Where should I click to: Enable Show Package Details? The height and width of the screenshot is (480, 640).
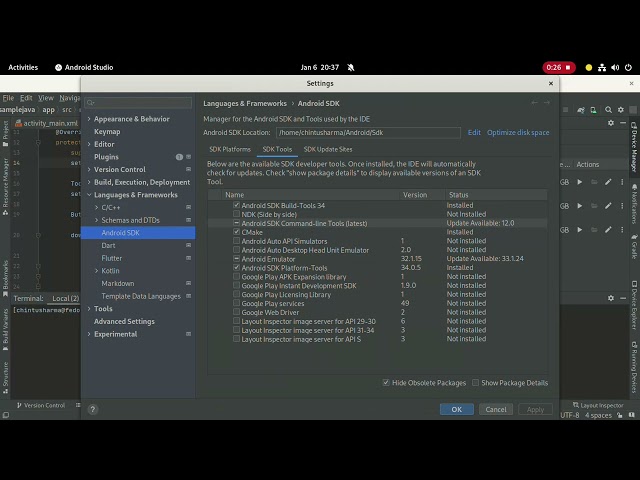(x=476, y=382)
